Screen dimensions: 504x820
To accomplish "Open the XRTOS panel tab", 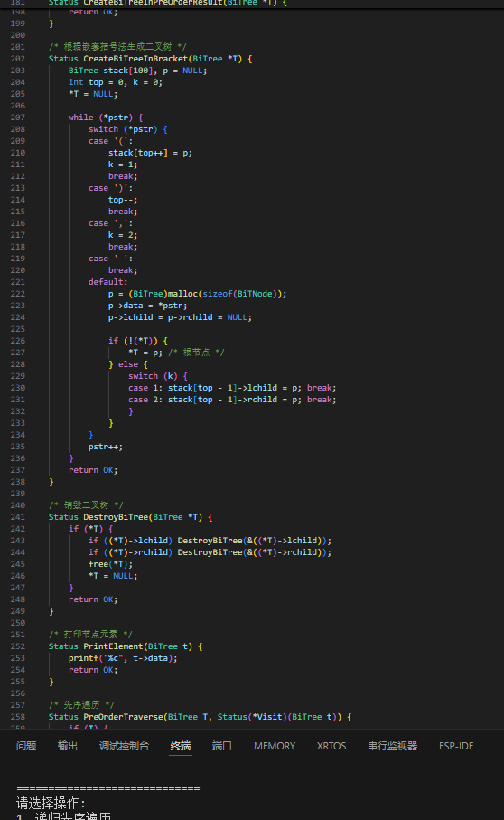I will coord(331,746).
